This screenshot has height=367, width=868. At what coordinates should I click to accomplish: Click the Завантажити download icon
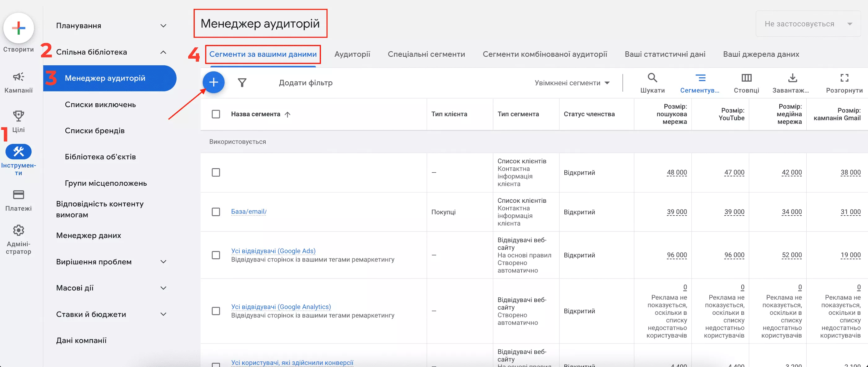point(792,78)
